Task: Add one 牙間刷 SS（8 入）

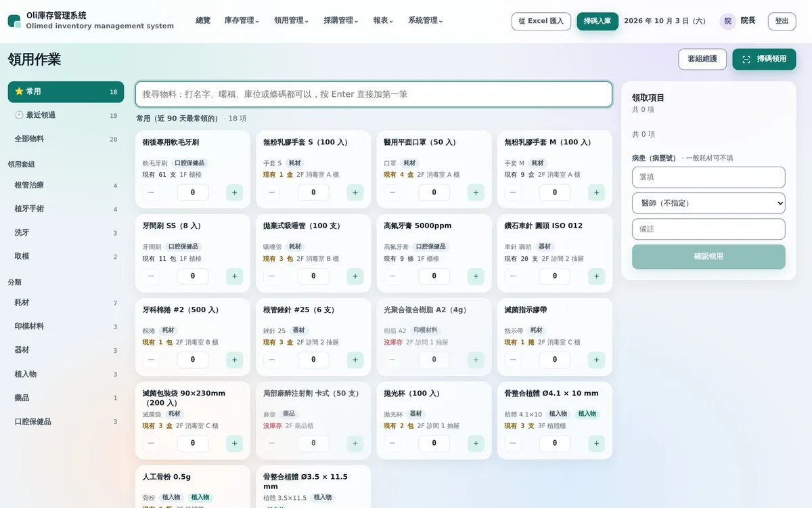Action: pyautogui.click(x=234, y=276)
